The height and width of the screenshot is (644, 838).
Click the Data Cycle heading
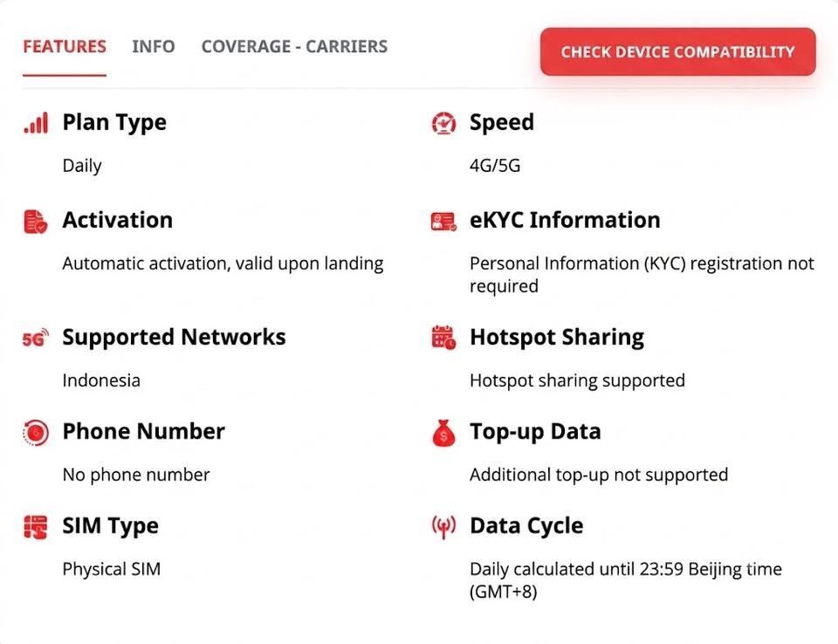(x=526, y=526)
